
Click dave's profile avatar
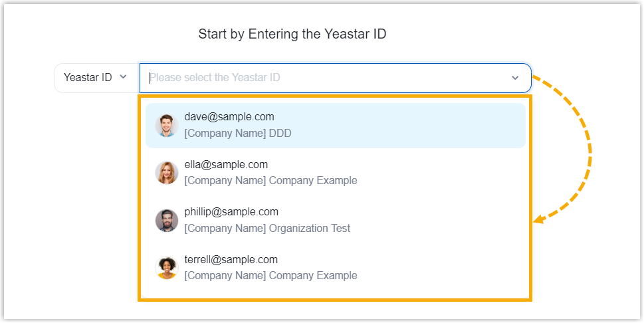coord(167,125)
